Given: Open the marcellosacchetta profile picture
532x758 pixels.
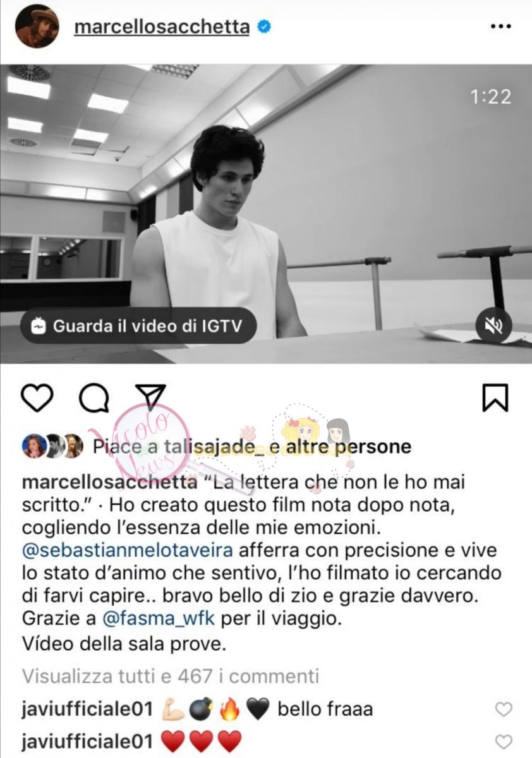Looking at the screenshot, I should click(x=37, y=27).
